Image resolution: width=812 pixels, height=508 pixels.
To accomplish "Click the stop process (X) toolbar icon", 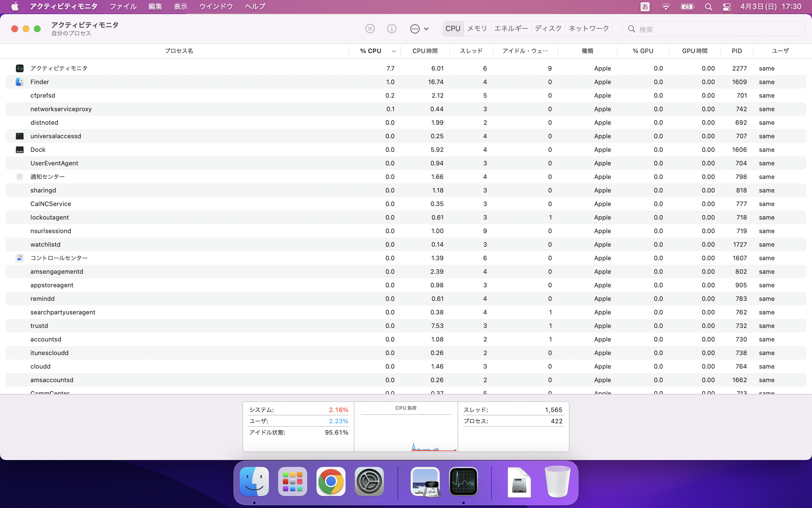I will pos(370,29).
